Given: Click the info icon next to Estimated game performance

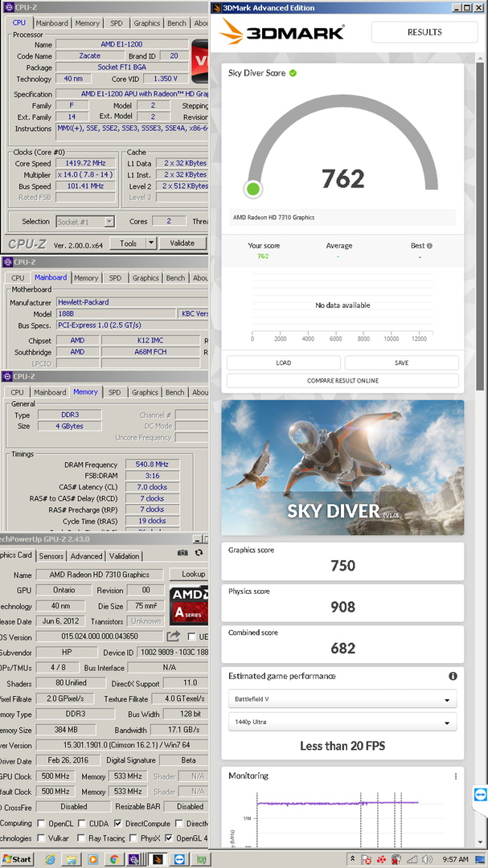Looking at the screenshot, I should click(x=453, y=677).
